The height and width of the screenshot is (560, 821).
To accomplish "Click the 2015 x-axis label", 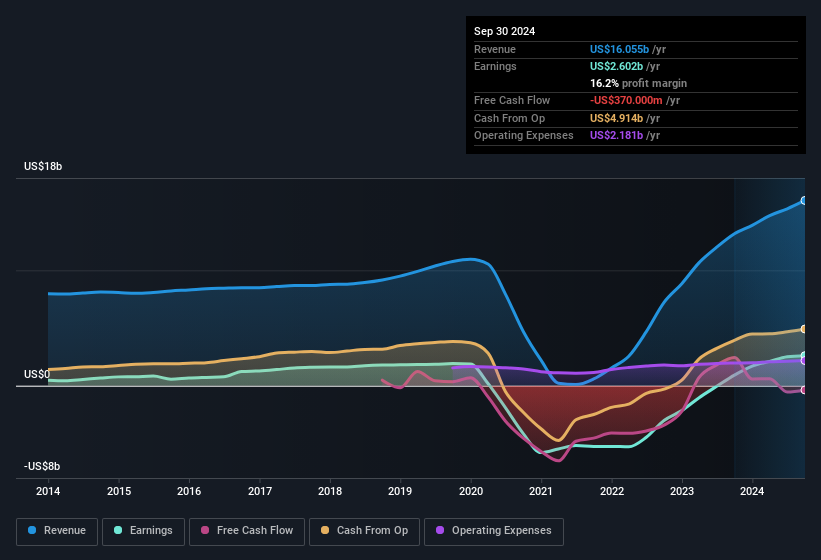I will tap(119, 491).
